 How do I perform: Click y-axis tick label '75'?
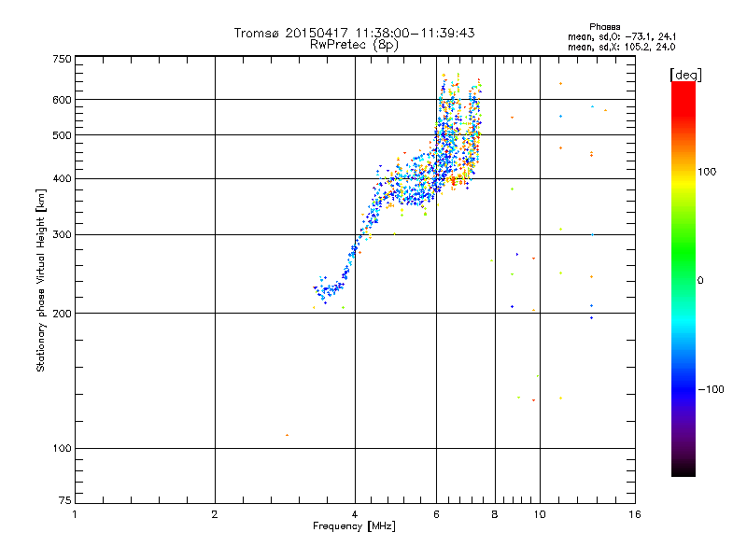(65, 500)
